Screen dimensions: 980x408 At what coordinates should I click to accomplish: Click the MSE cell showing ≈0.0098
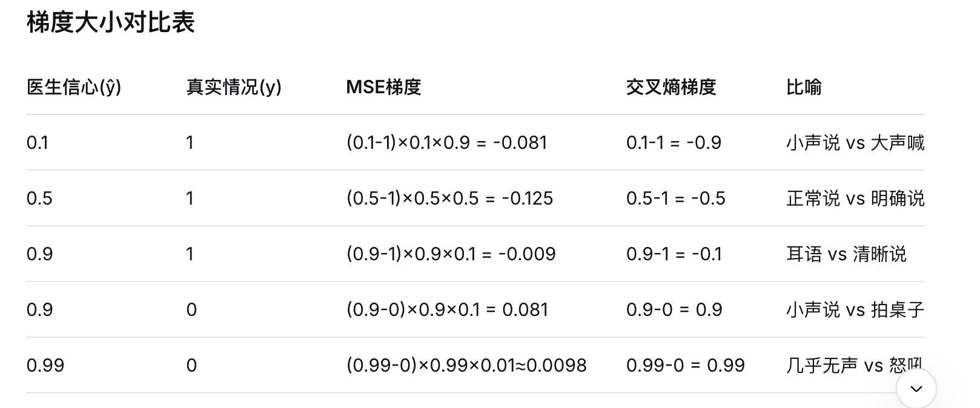click(466, 366)
